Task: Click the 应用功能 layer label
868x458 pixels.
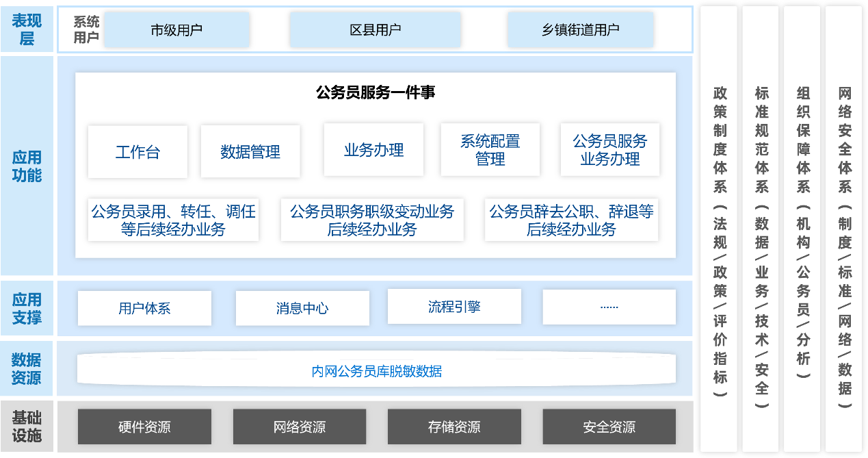Action: tap(27, 166)
